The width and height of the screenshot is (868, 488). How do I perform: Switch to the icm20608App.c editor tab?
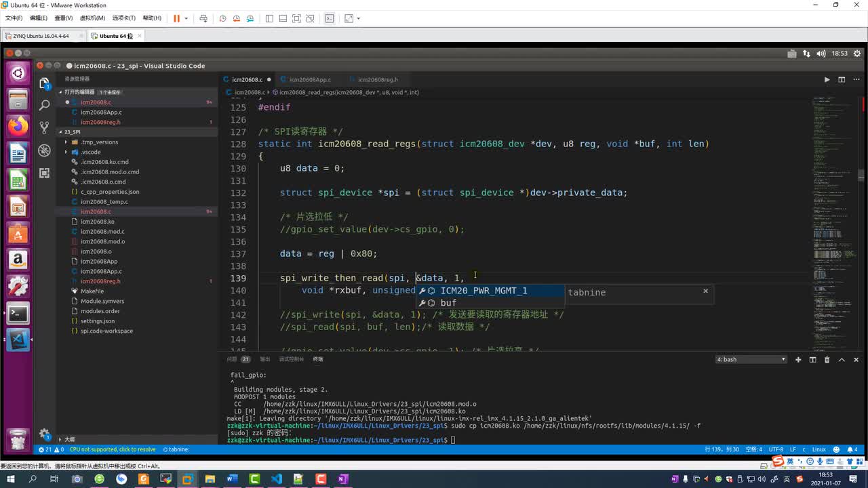pyautogui.click(x=310, y=79)
